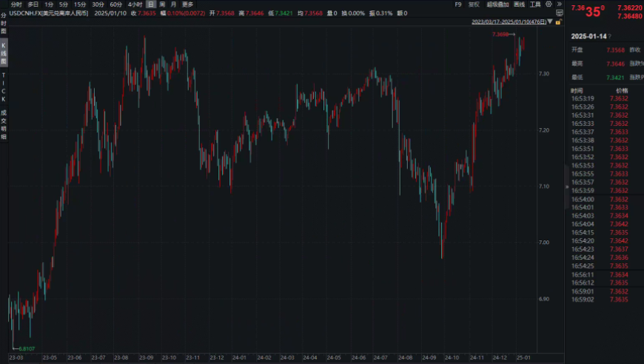Select tick row at 16:59:02
644x364 pixels.
click(x=605, y=300)
